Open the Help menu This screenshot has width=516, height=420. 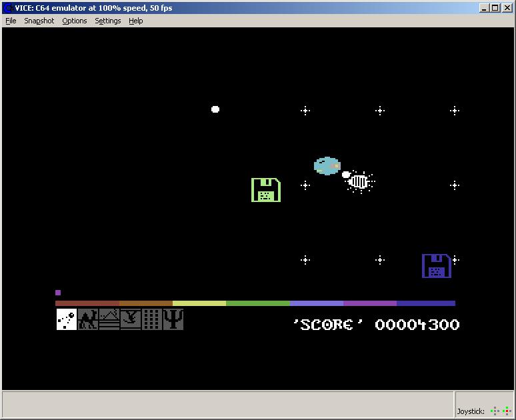pyautogui.click(x=136, y=21)
